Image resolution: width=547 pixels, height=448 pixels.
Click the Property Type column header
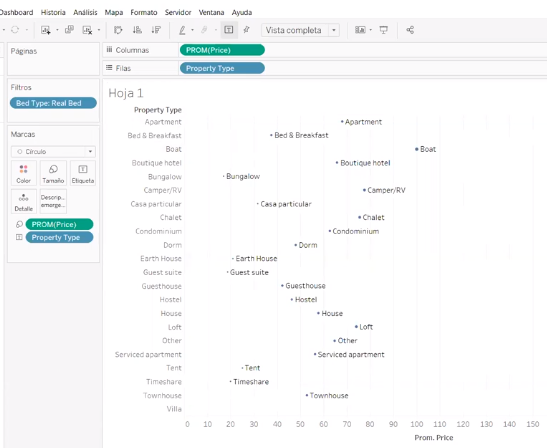[158, 110]
